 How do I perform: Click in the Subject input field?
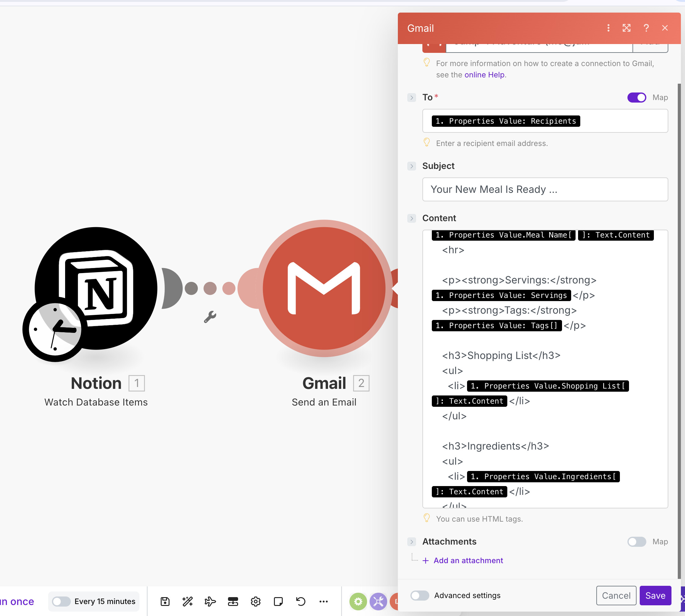pyautogui.click(x=545, y=189)
